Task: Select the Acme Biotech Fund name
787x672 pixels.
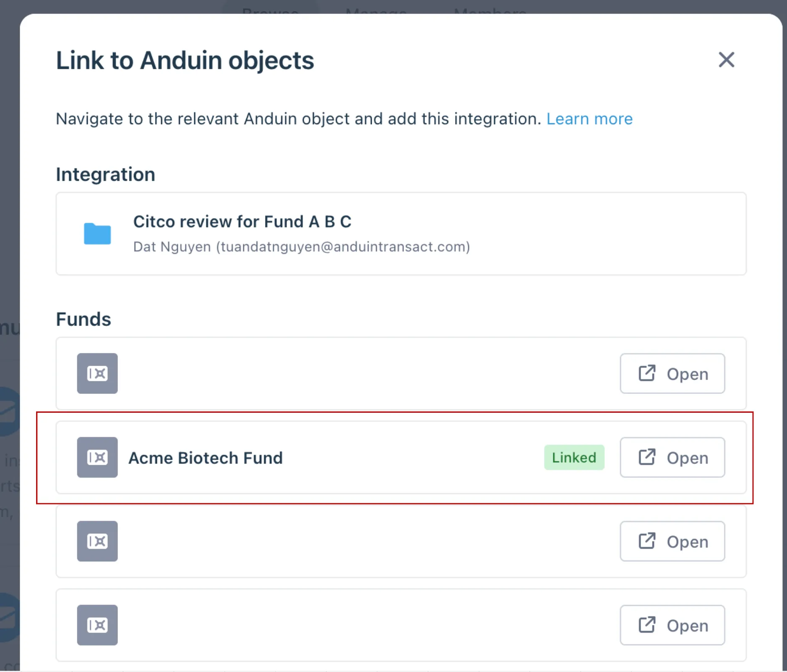Action: [x=206, y=458]
